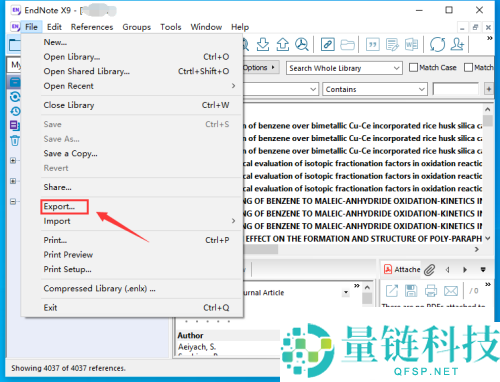Click the toolbar overflow chevron at top right

point(489,38)
